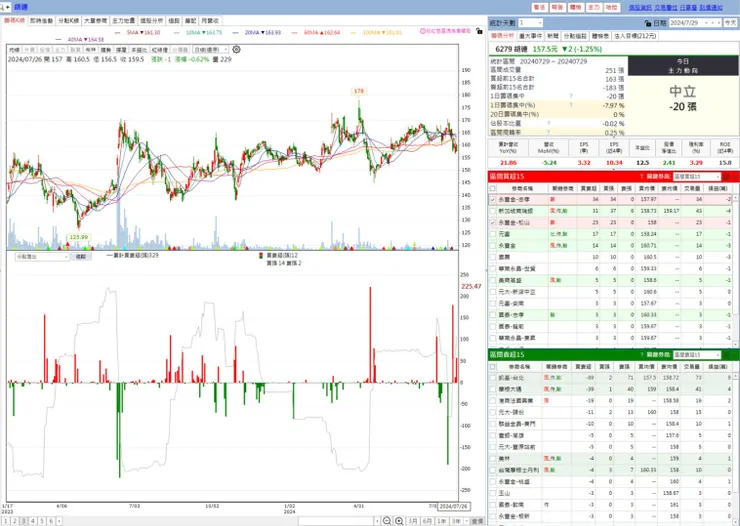Click question mark in 區間買超15 header

tap(641, 176)
